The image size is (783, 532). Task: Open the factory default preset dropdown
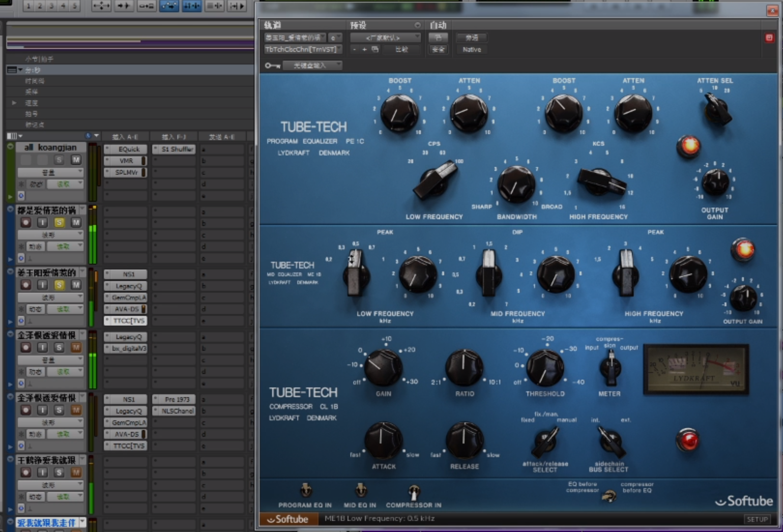385,38
